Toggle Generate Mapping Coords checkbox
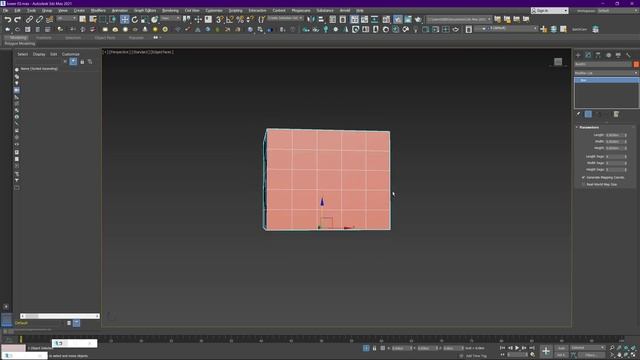Viewport: 640px width, 360px height. 583,178
